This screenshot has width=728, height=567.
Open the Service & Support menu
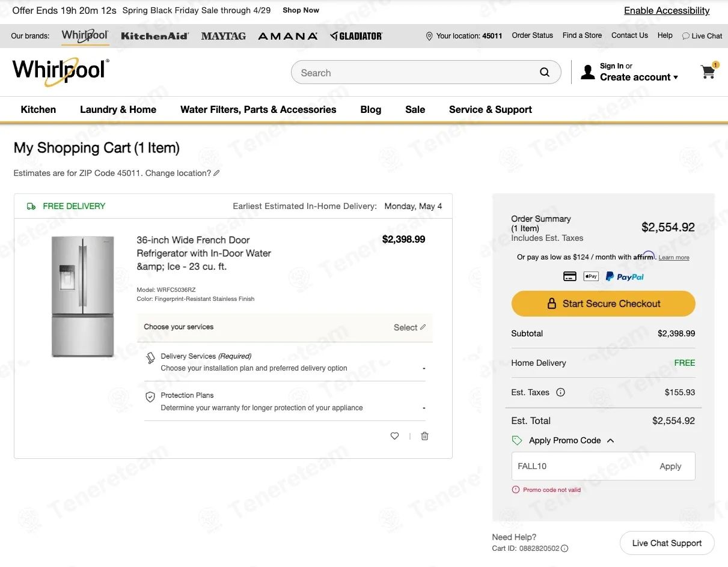pos(491,109)
